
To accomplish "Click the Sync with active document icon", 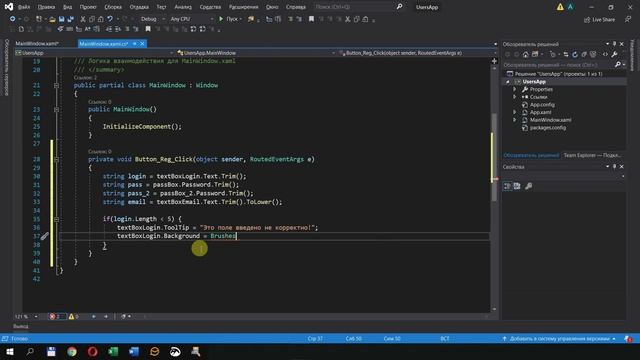I will pyautogui.click(x=566, y=54).
